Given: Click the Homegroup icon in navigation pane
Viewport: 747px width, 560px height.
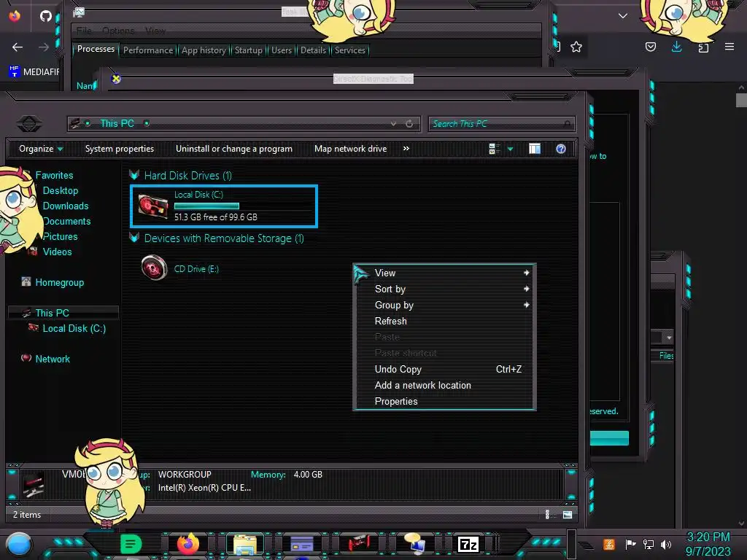Looking at the screenshot, I should [x=26, y=281].
